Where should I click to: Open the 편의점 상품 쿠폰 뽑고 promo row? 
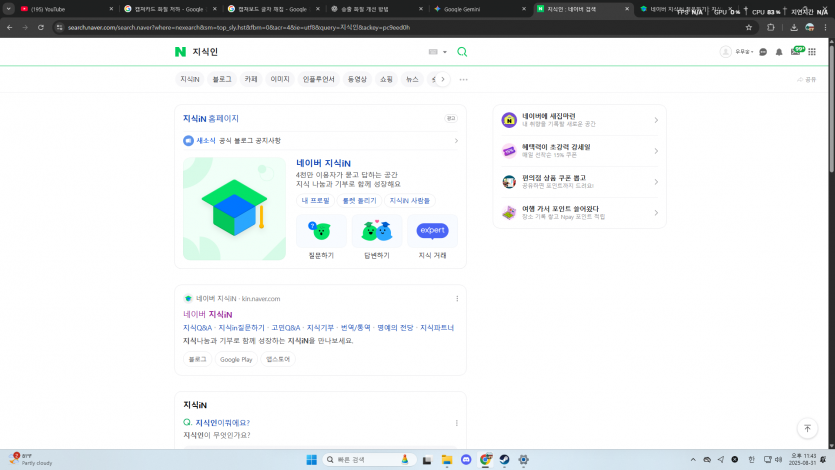point(579,182)
